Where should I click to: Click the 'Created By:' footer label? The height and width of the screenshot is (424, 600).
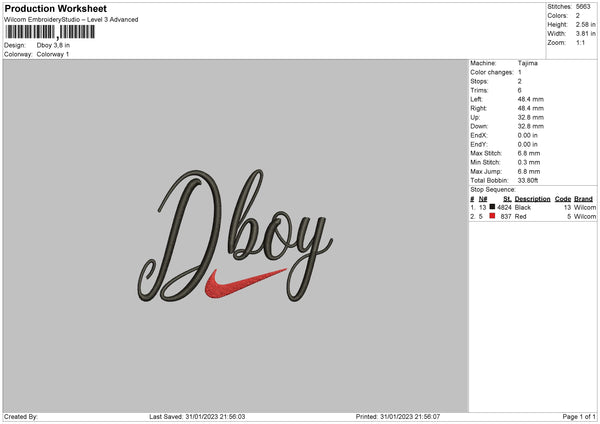click(21, 416)
